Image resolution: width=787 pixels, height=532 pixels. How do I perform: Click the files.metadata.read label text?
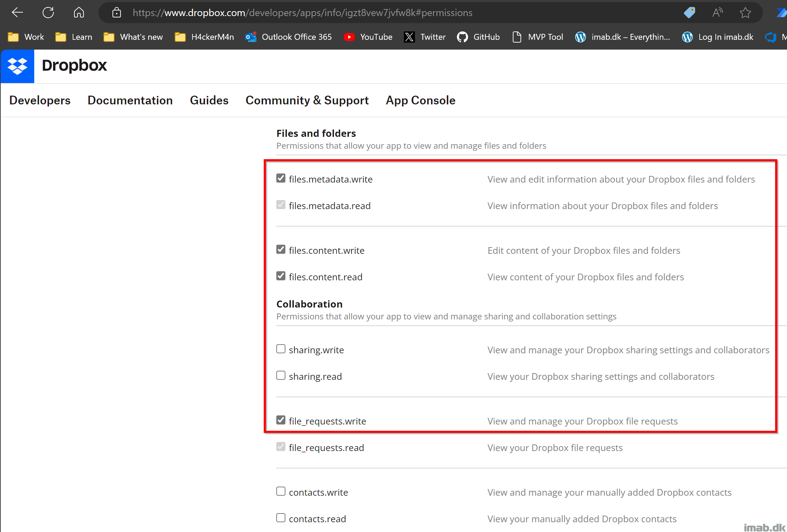[x=330, y=206]
